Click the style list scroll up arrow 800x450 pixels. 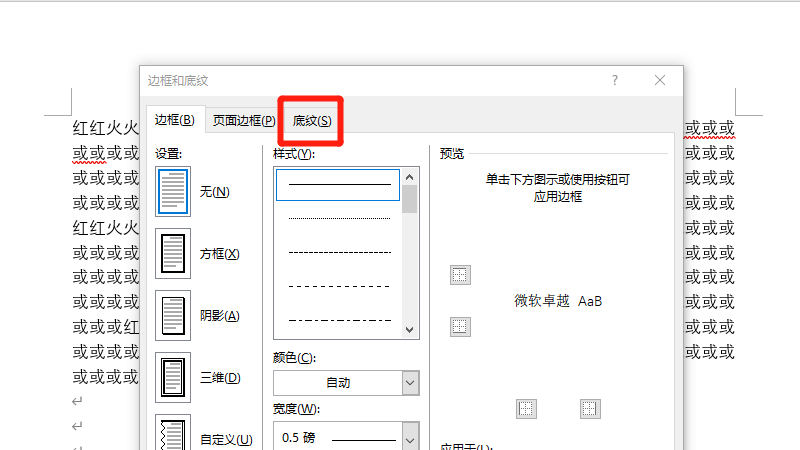click(409, 177)
